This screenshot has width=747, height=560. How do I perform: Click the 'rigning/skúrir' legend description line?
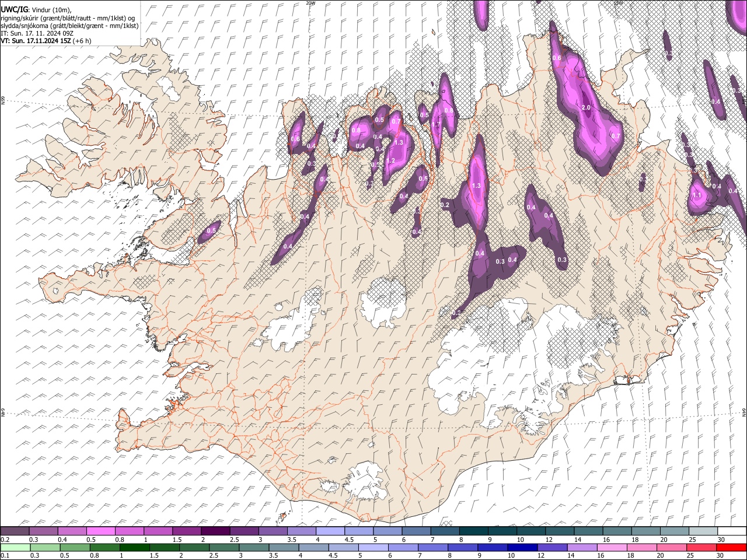point(68,17)
